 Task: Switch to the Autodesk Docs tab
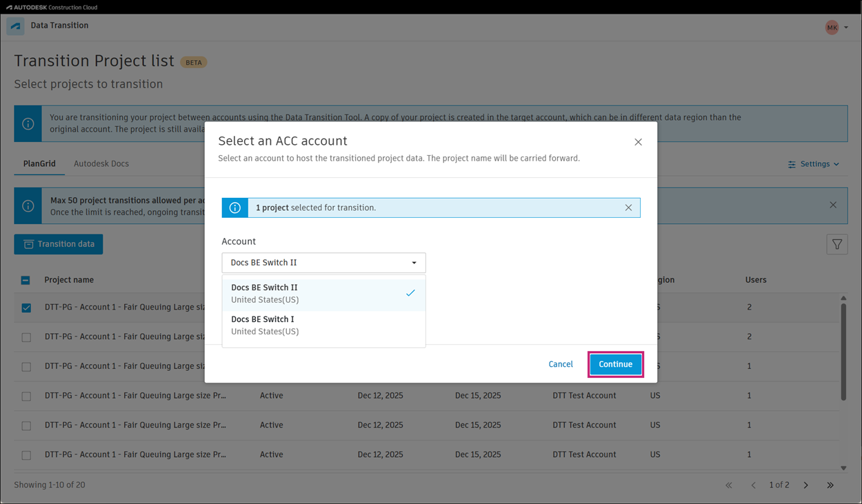[x=101, y=164]
